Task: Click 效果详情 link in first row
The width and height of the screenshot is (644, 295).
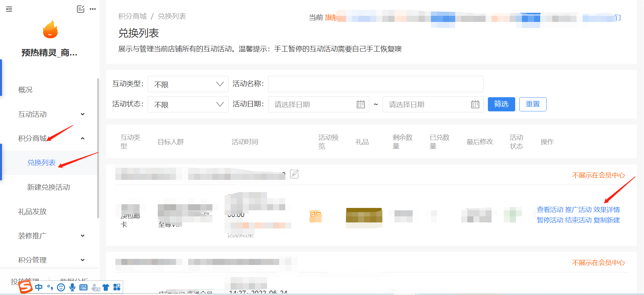Action: [607, 210]
